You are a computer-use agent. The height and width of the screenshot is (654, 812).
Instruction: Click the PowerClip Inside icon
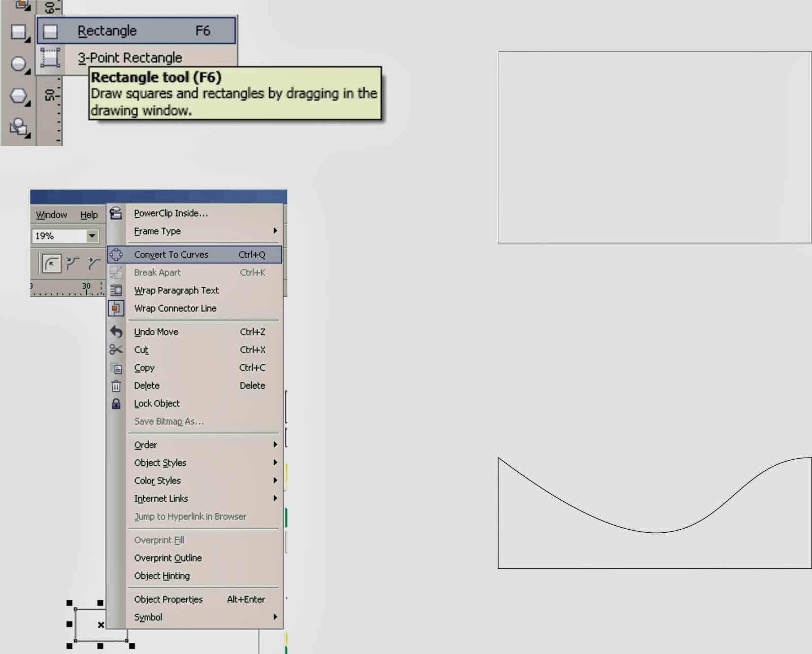click(116, 213)
